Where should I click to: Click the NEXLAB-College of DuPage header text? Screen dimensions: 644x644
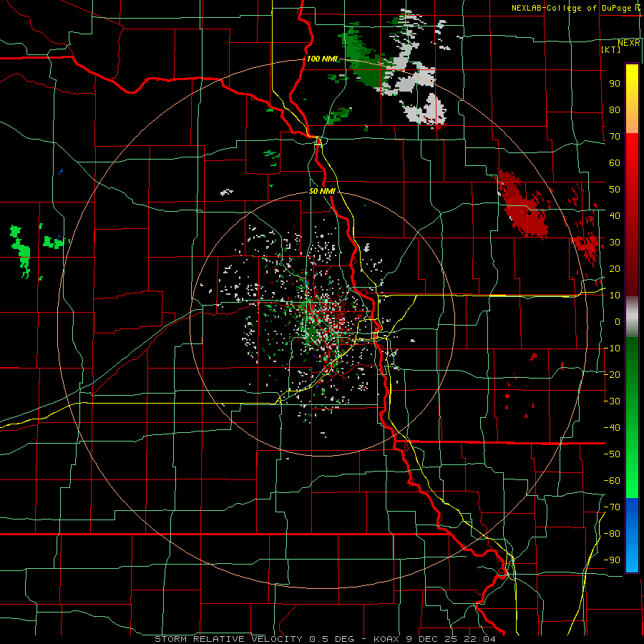(x=576, y=8)
